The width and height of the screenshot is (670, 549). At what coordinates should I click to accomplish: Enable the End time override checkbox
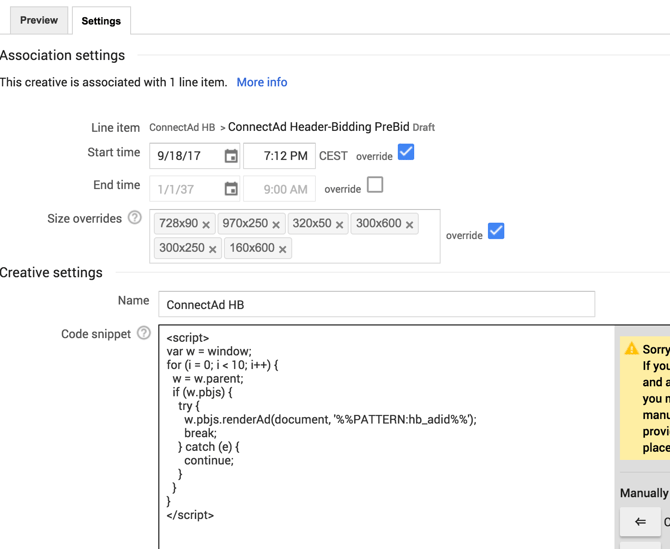[x=375, y=185]
